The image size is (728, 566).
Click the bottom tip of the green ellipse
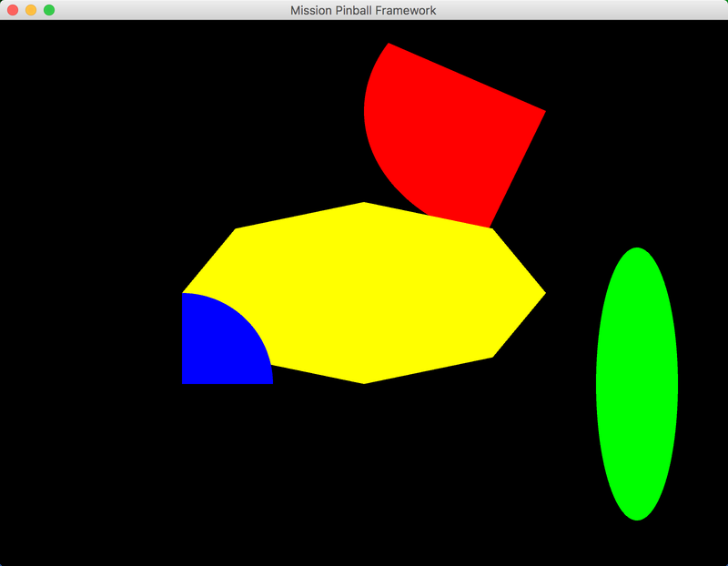[637, 518]
